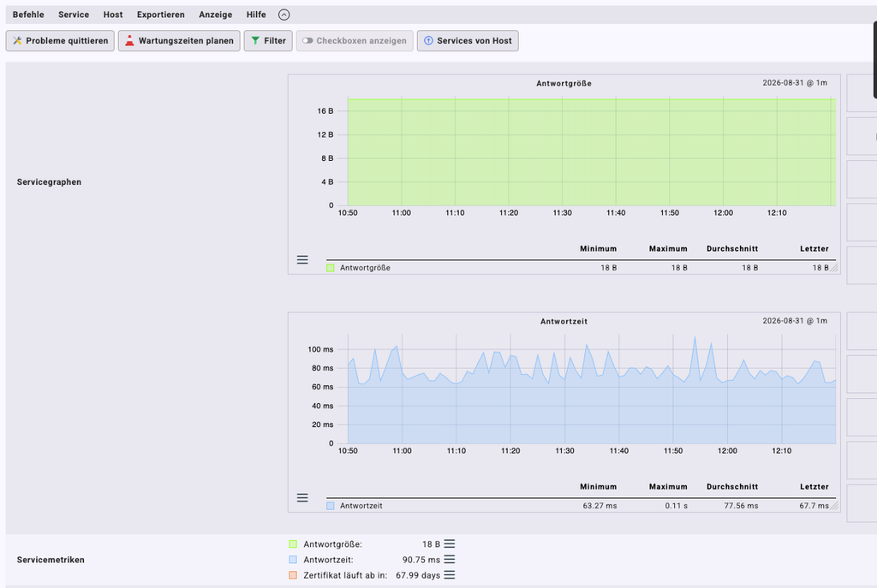The height and width of the screenshot is (588, 877).
Task: Click the 67.7 ms Letzter value
Action: [814, 506]
